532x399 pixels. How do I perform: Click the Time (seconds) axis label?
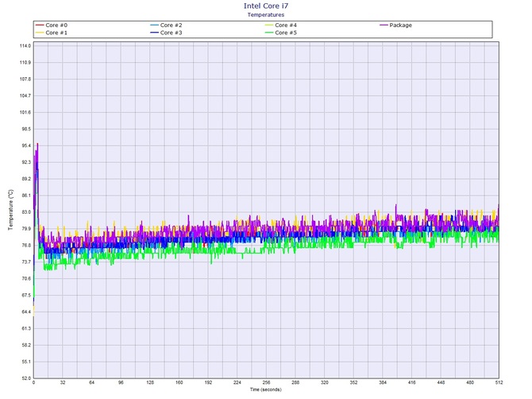(266, 389)
